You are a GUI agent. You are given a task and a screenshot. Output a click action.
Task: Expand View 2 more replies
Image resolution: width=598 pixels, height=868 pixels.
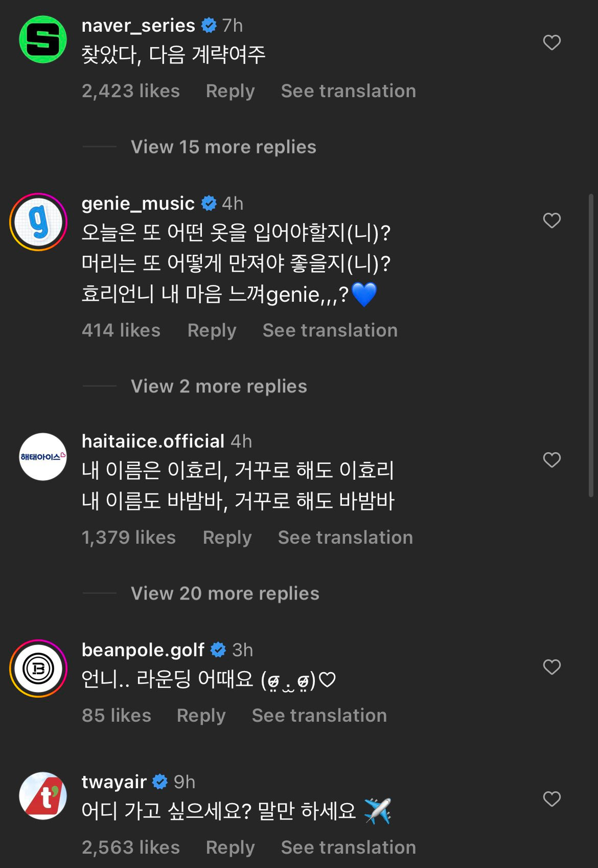[x=219, y=387]
